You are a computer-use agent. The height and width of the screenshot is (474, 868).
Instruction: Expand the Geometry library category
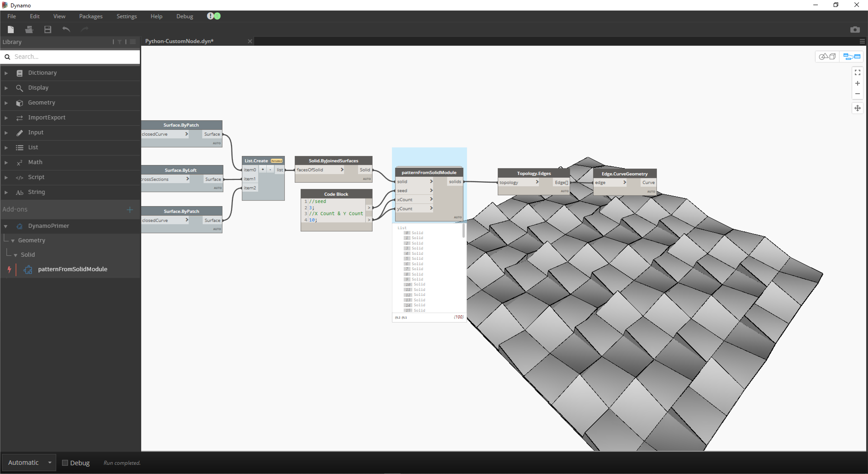[6, 103]
